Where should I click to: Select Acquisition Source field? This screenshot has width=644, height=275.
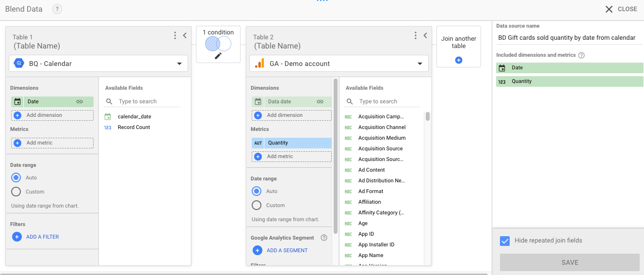click(x=381, y=148)
